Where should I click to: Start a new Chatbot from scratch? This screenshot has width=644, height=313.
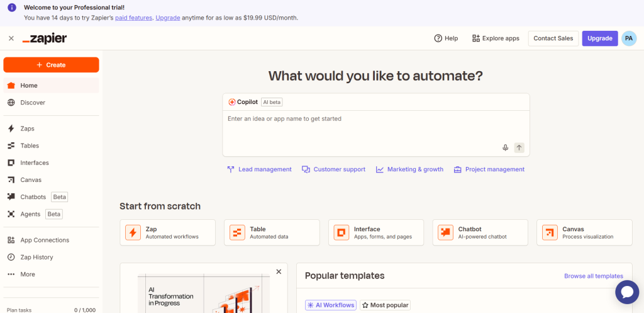(480, 232)
